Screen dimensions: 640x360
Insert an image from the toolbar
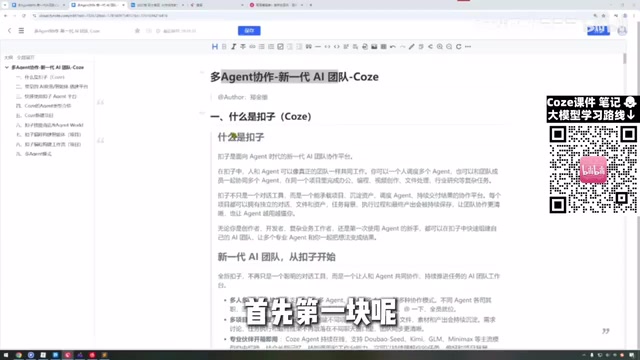374,47
